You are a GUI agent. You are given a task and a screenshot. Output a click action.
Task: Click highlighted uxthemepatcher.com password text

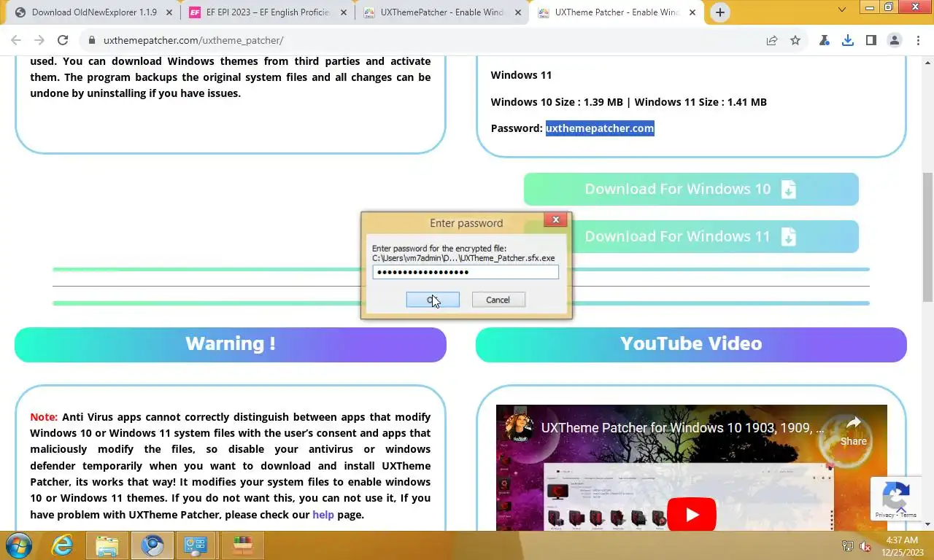pyautogui.click(x=600, y=128)
